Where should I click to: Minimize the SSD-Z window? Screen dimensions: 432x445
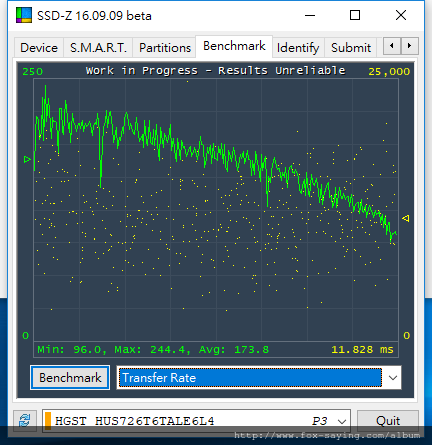310,15
